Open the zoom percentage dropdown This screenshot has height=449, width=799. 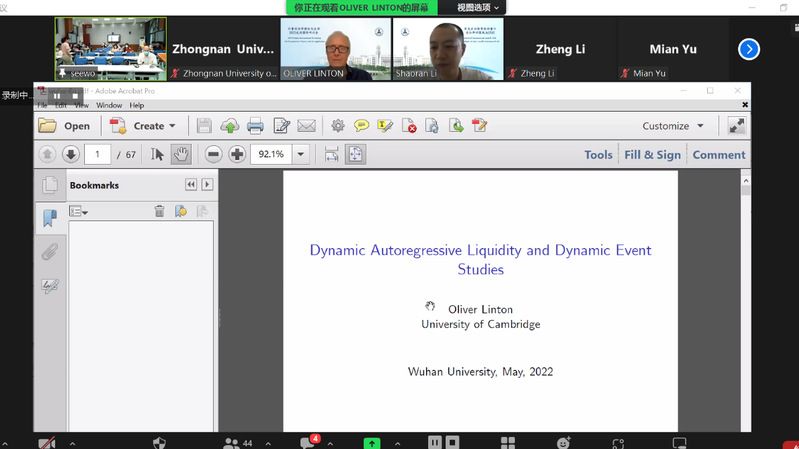301,154
